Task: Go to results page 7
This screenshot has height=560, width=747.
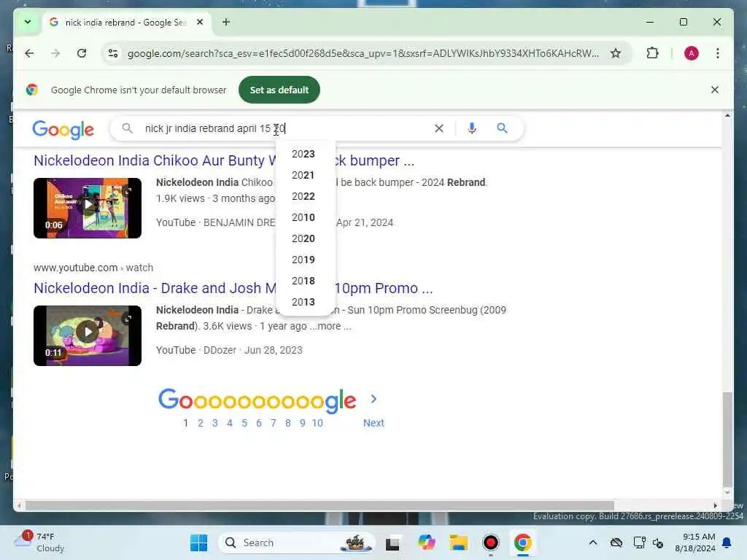Action: 274,423
